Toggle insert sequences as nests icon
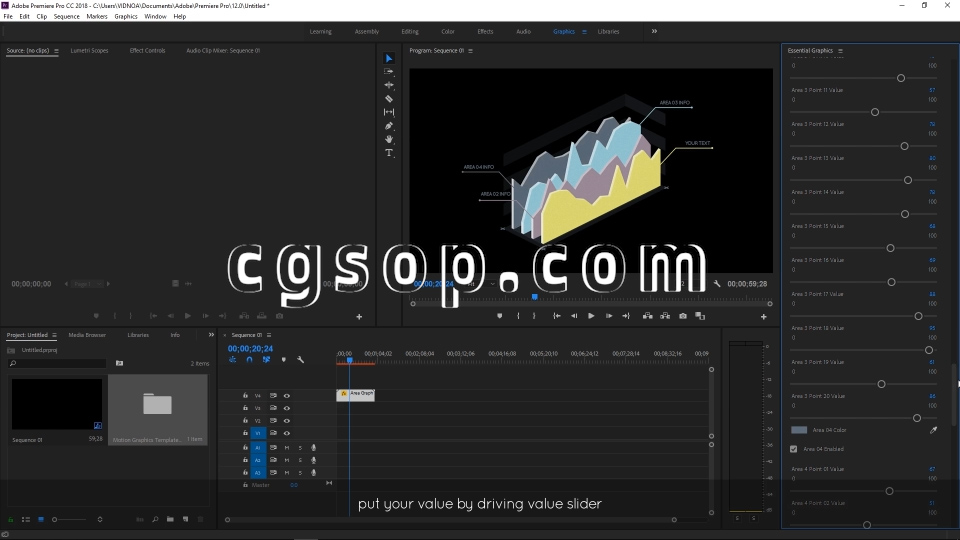The width and height of the screenshot is (960, 540). point(233,359)
